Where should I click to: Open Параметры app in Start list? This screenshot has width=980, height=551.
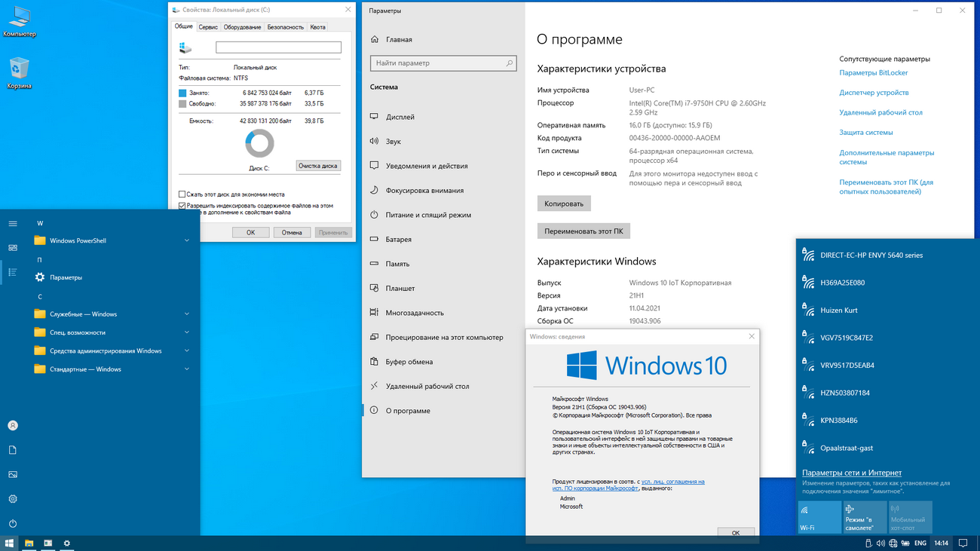(112, 277)
